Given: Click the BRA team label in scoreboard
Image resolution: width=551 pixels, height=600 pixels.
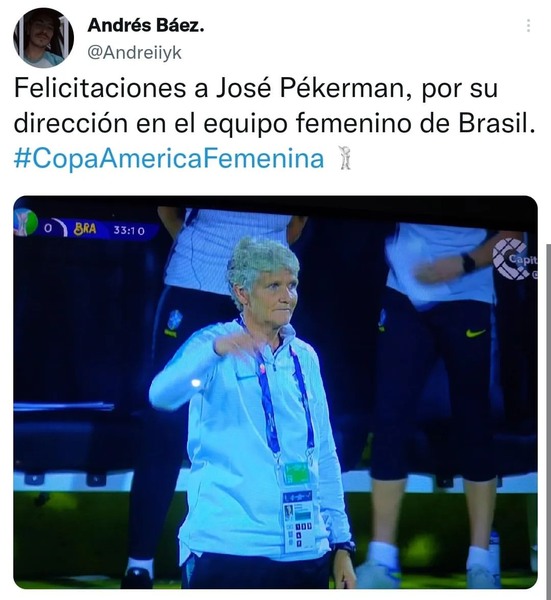Looking at the screenshot, I should tap(85, 229).
